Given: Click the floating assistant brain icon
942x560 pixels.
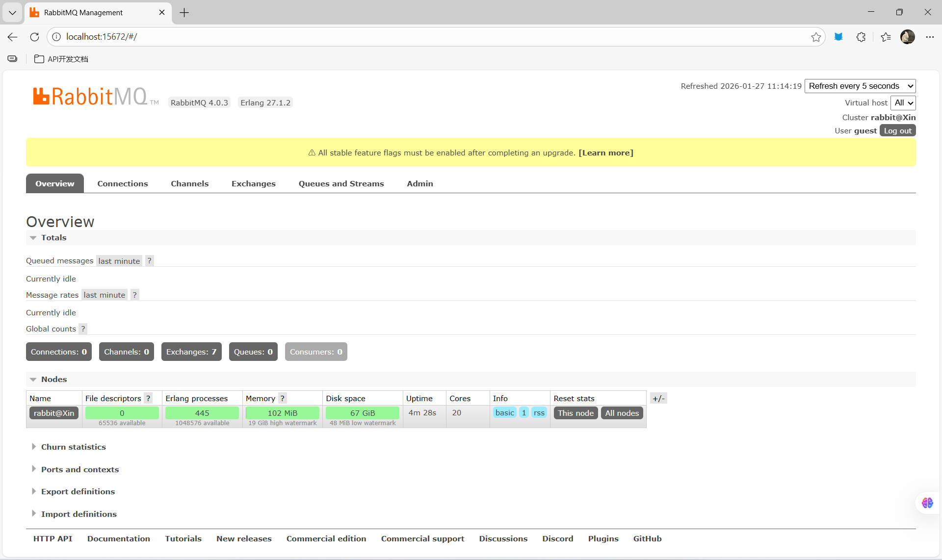Looking at the screenshot, I should [927, 503].
